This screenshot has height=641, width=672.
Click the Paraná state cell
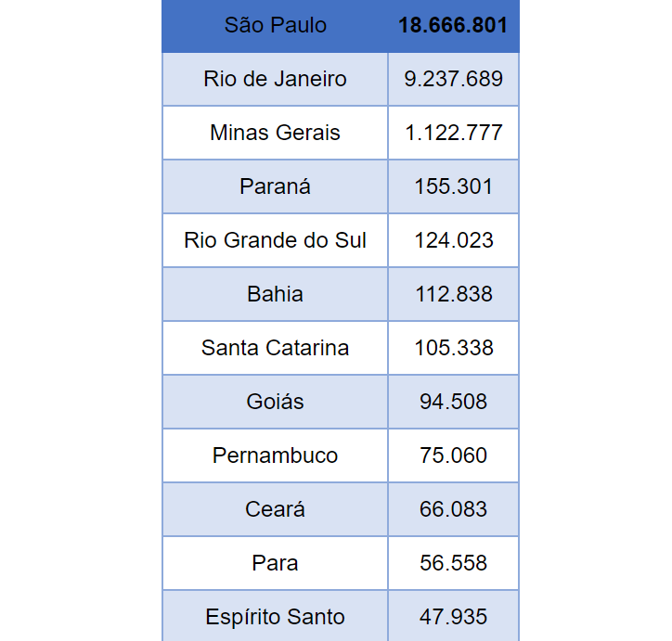point(275,186)
